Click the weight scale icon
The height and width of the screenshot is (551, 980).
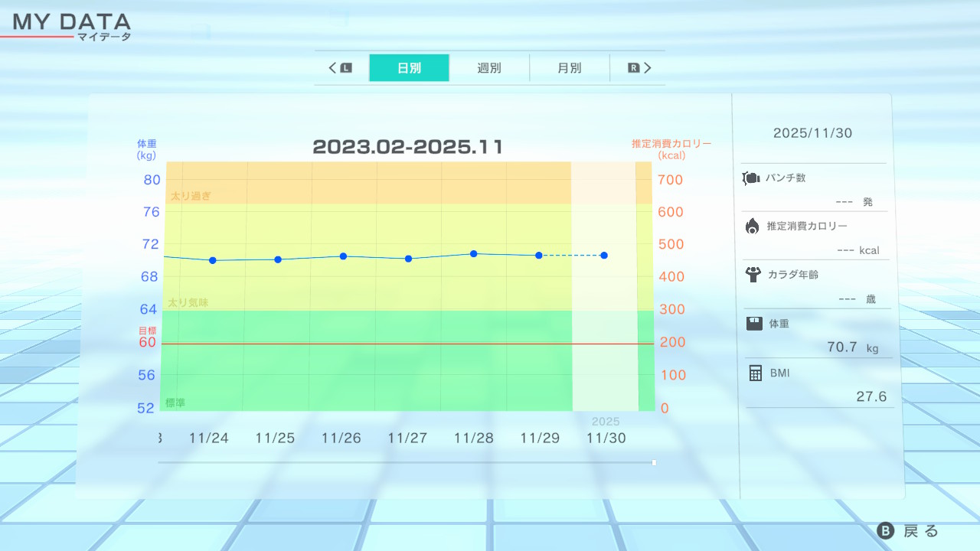(x=754, y=323)
